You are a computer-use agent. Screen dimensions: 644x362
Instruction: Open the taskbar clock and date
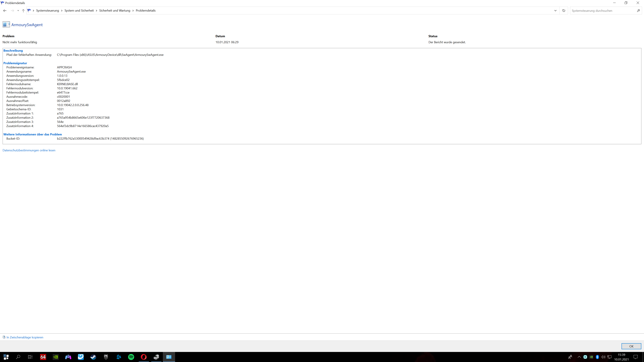622,357
